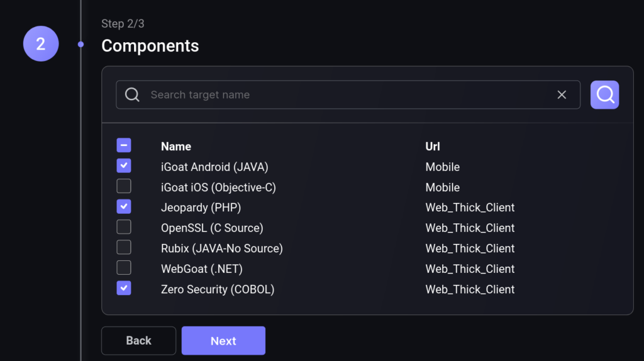Click the timeline dot beside Components

81,45
